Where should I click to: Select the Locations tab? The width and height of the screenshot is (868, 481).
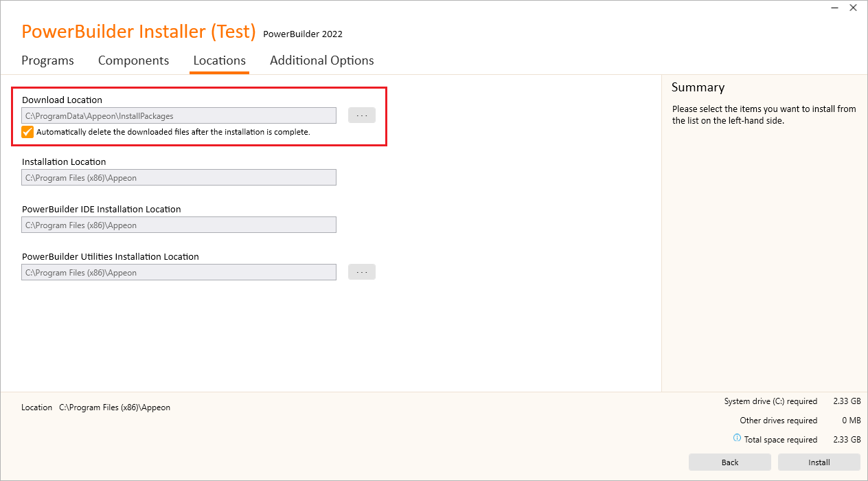219,60
